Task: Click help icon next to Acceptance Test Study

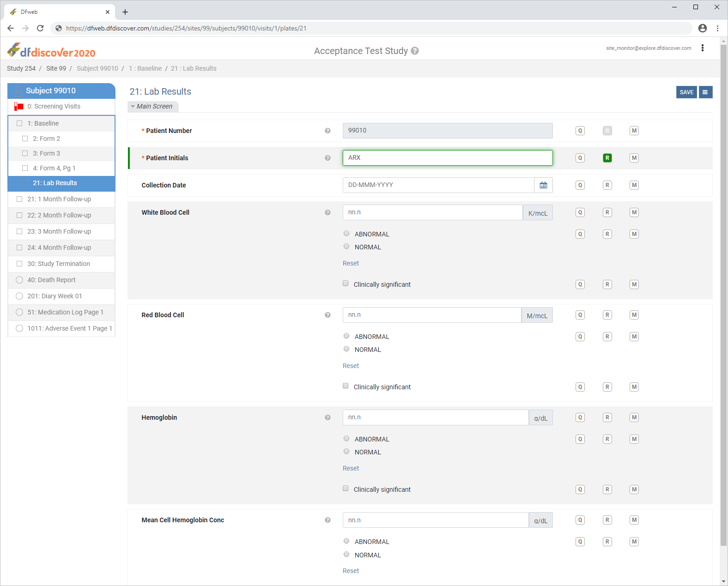Action: 415,51
